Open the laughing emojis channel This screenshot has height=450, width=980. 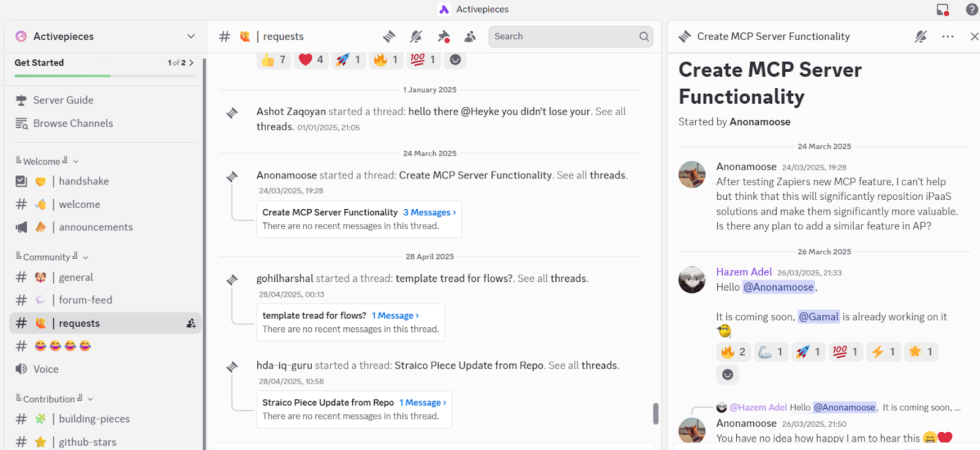[104, 346]
